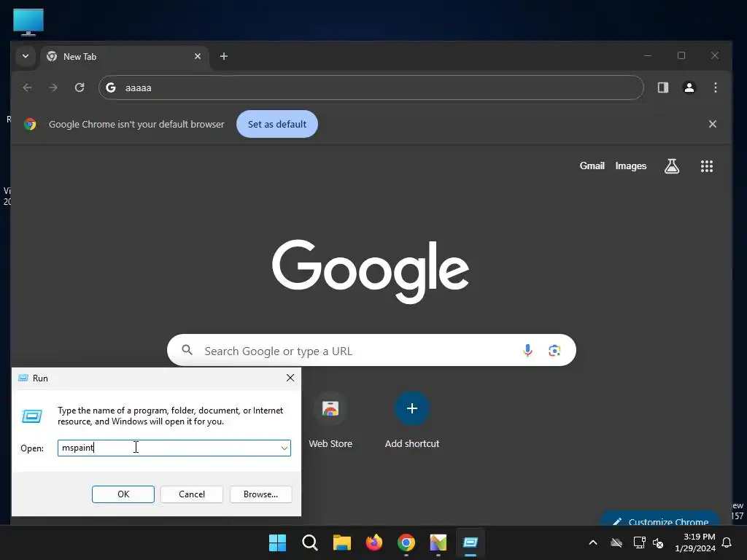Click Customize Chrome button
The image size is (747, 560).
[x=660, y=519]
